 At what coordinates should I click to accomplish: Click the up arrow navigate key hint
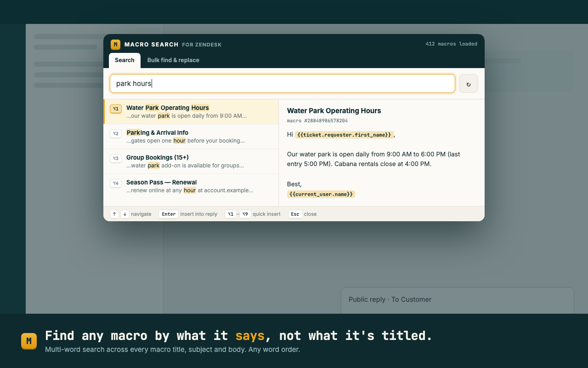[x=114, y=214]
